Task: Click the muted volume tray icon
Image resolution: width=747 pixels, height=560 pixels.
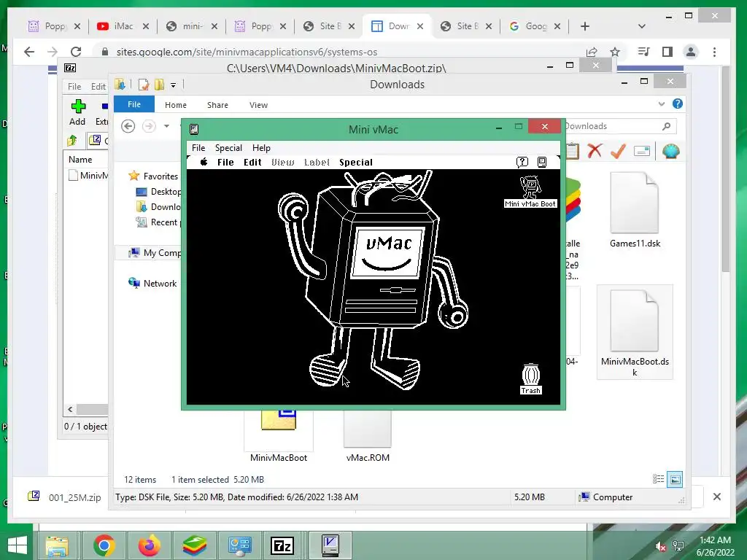Action: (x=659, y=545)
